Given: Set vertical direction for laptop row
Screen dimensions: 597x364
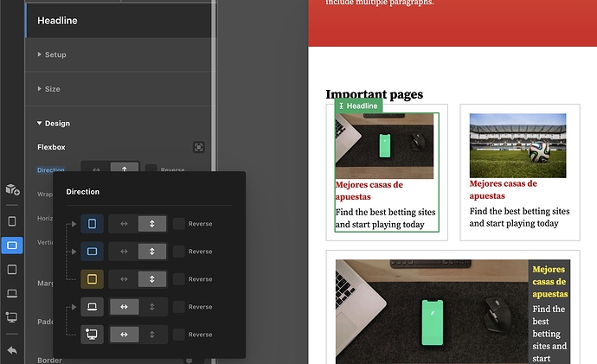Looking at the screenshot, I should (152, 307).
